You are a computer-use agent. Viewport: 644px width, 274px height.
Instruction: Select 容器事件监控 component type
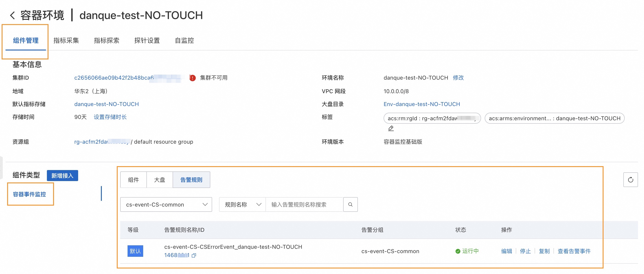29,194
